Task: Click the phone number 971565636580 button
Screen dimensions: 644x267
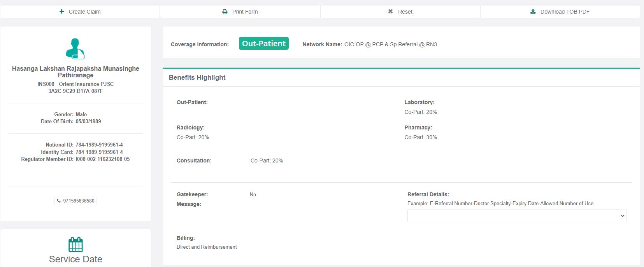Action: tap(76, 201)
